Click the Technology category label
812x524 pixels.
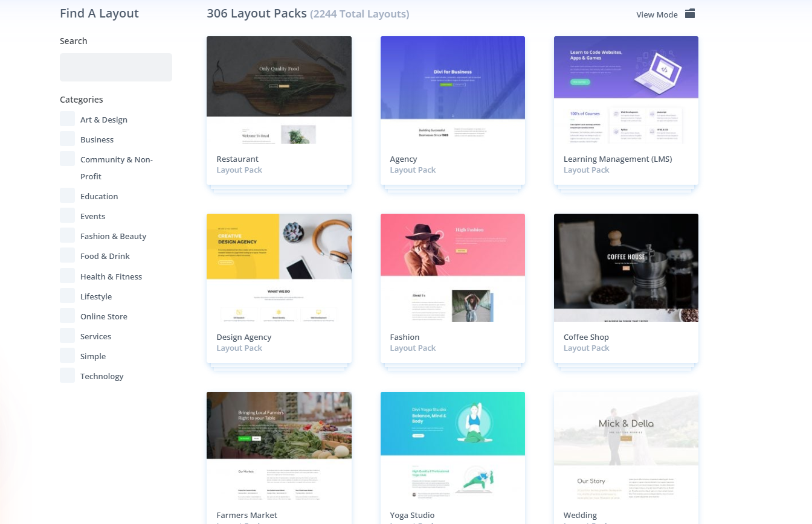(x=101, y=376)
